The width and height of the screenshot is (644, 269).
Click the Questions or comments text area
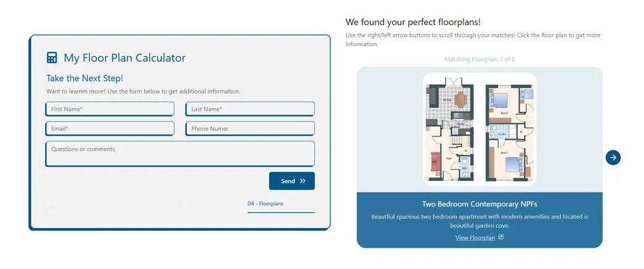[x=180, y=154]
